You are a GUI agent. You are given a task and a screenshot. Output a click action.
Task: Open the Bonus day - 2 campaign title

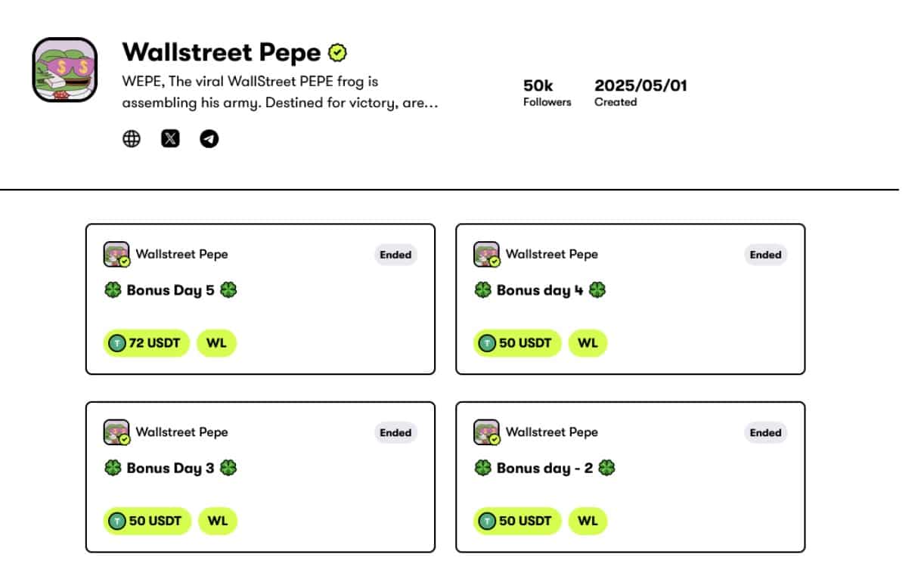coord(544,469)
